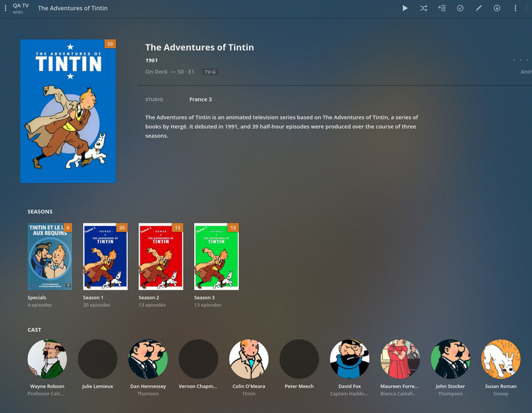Edit show metadata pencil icon
The width and height of the screenshot is (532, 413).
pos(478,8)
